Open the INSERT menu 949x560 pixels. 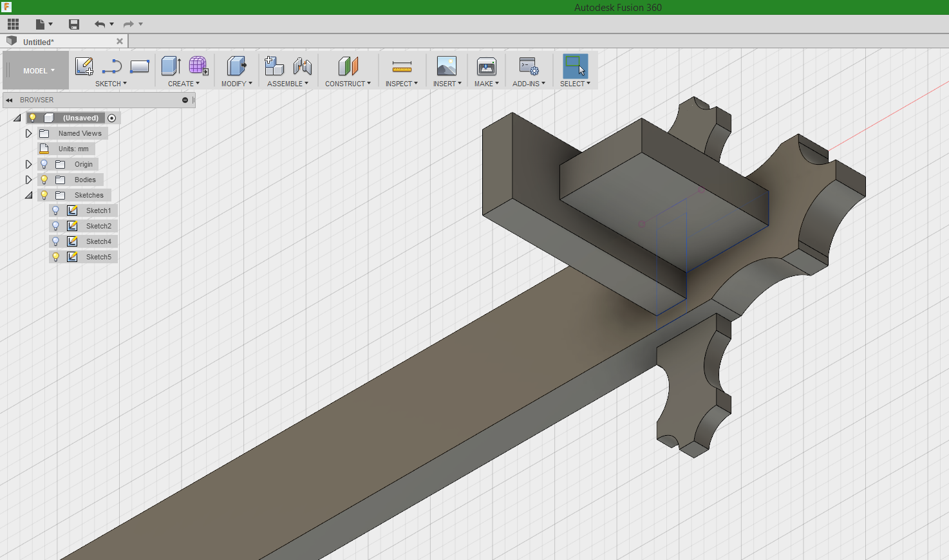tap(447, 84)
